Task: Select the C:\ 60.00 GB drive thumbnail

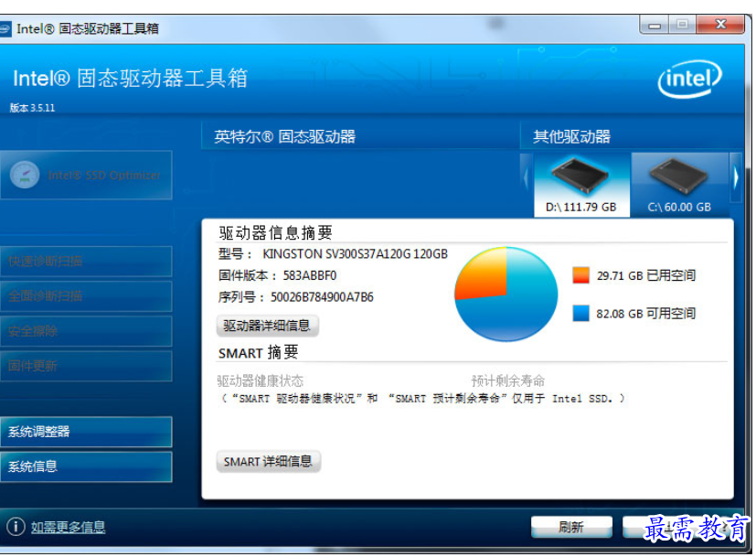Action: coord(680,185)
